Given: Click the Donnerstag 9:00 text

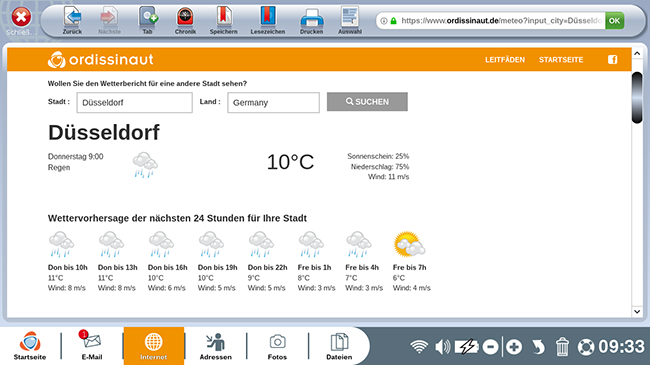Looking at the screenshot, I should 75,157.
